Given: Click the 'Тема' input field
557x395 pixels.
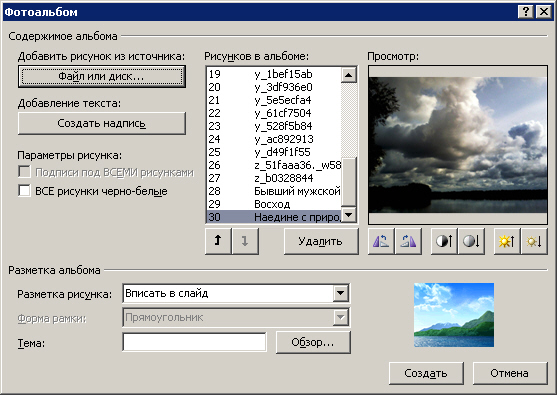Looking at the screenshot, I should (x=194, y=342).
